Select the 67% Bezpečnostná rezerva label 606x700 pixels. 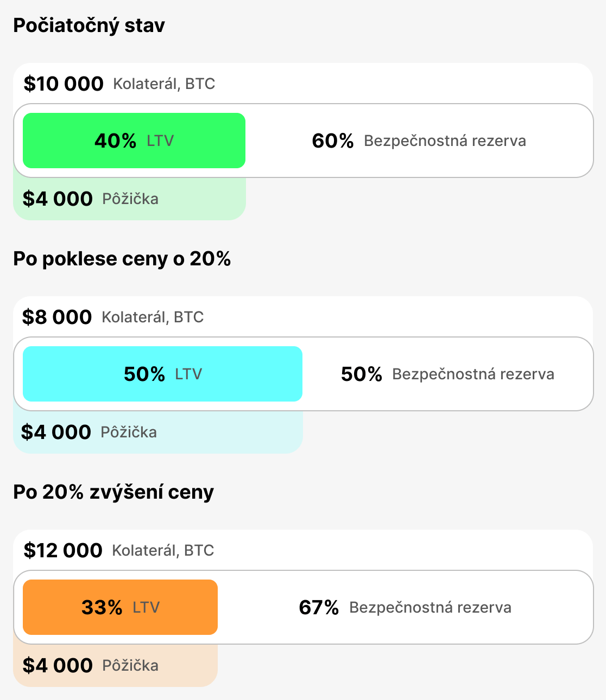point(405,608)
